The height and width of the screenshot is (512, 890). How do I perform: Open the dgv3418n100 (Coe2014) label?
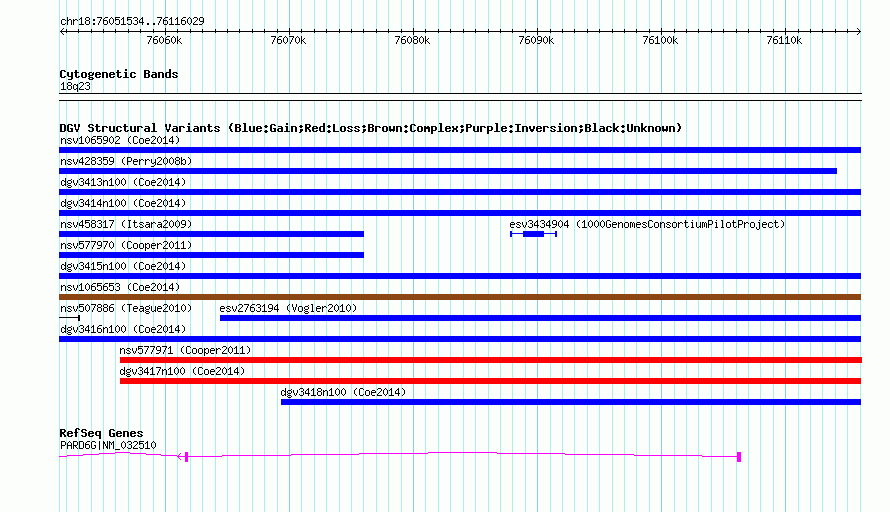tap(343, 392)
